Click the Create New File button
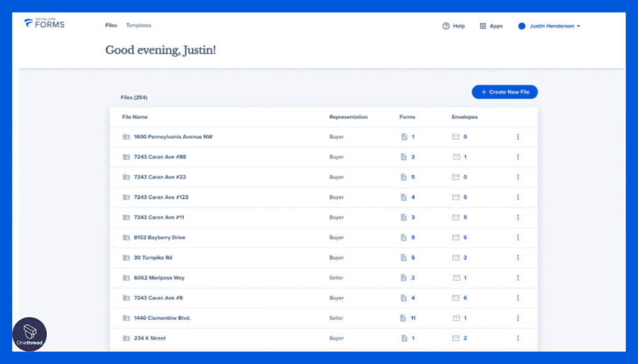The height and width of the screenshot is (364, 638). (505, 92)
